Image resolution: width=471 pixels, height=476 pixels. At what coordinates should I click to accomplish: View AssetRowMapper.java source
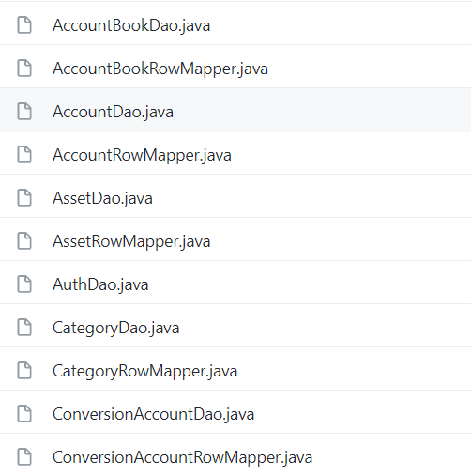[x=131, y=241]
